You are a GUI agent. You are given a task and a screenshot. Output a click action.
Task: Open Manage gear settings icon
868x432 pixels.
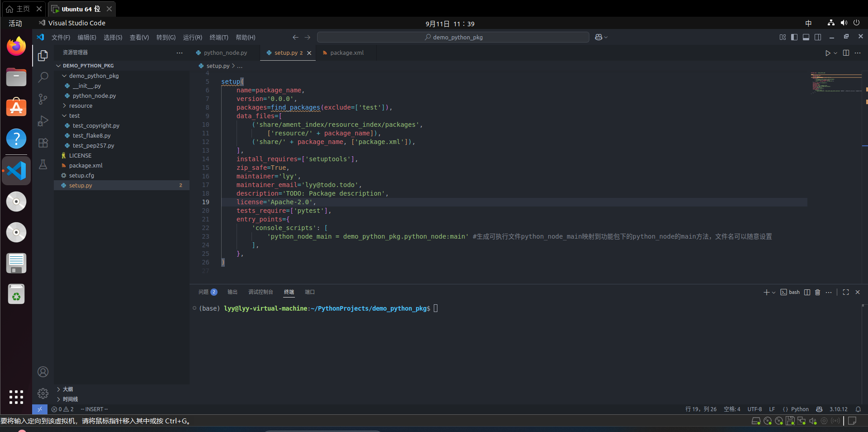(x=43, y=393)
